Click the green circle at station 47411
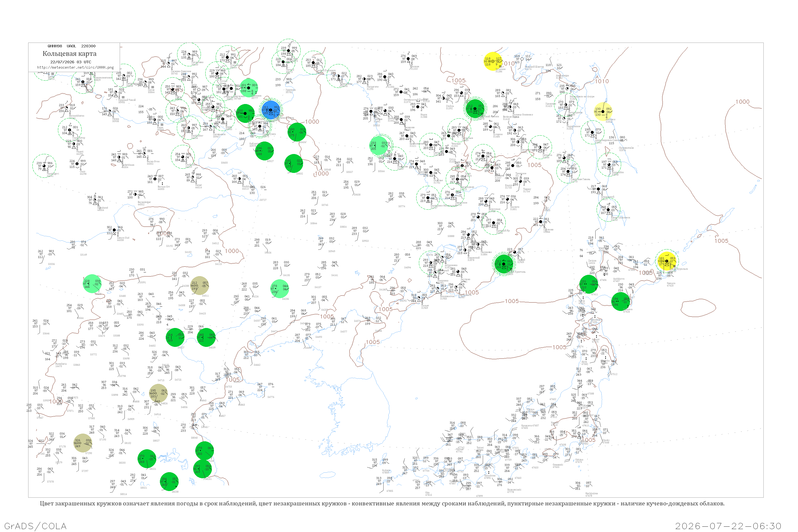Viewport: 798px width, 532px height. (589, 284)
